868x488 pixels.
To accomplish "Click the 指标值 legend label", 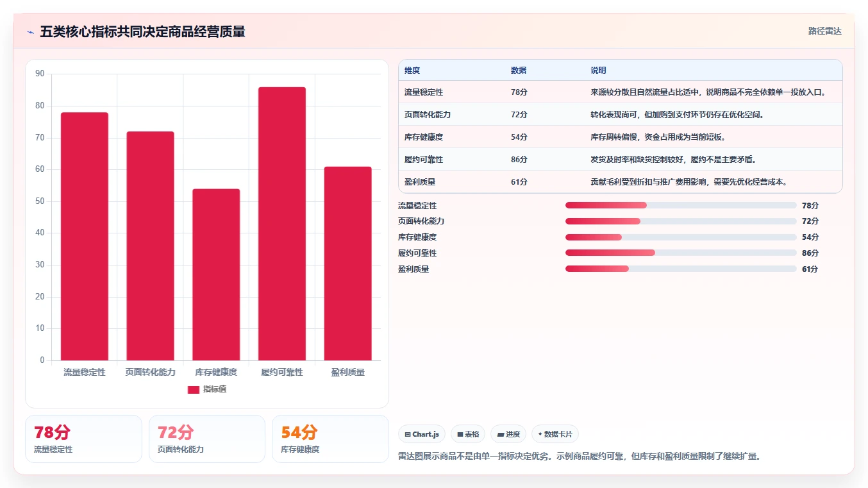I will (x=215, y=389).
